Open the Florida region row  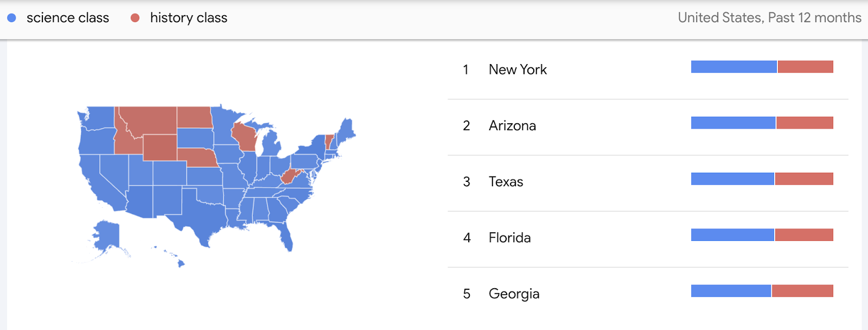[648, 238]
